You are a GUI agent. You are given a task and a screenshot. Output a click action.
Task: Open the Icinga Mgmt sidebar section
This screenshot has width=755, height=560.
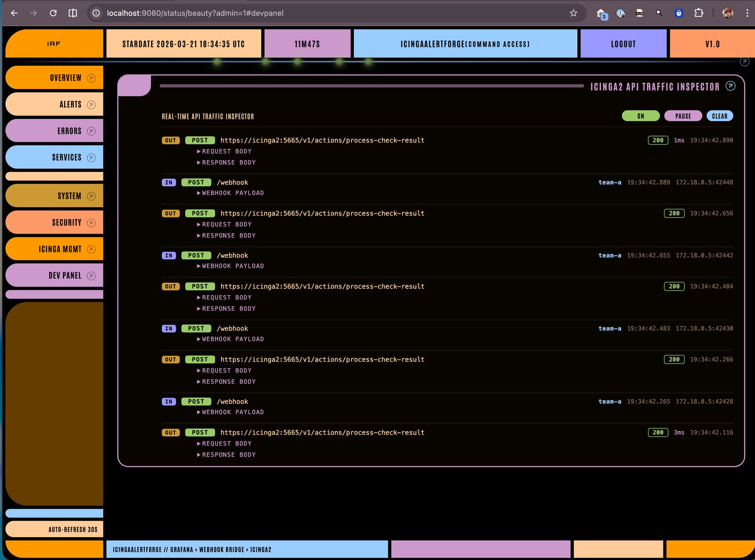coord(60,249)
